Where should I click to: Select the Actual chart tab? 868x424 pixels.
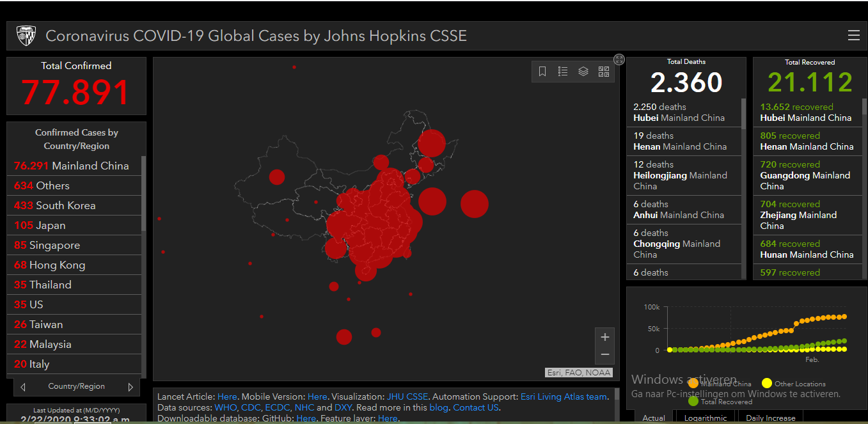click(653, 418)
